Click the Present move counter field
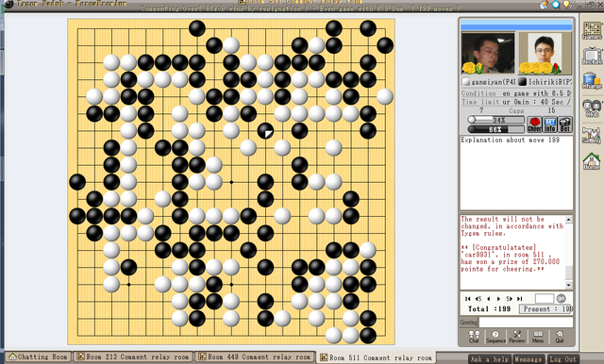 point(545,309)
